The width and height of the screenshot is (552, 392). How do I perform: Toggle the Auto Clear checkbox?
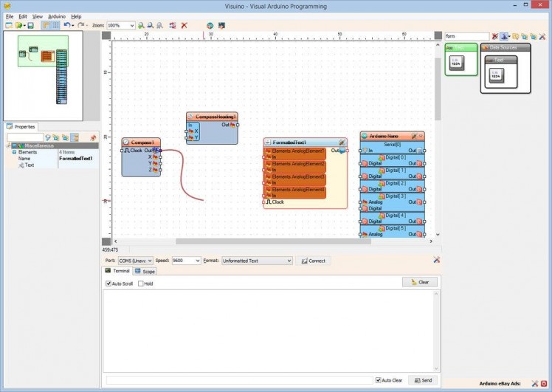click(379, 380)
